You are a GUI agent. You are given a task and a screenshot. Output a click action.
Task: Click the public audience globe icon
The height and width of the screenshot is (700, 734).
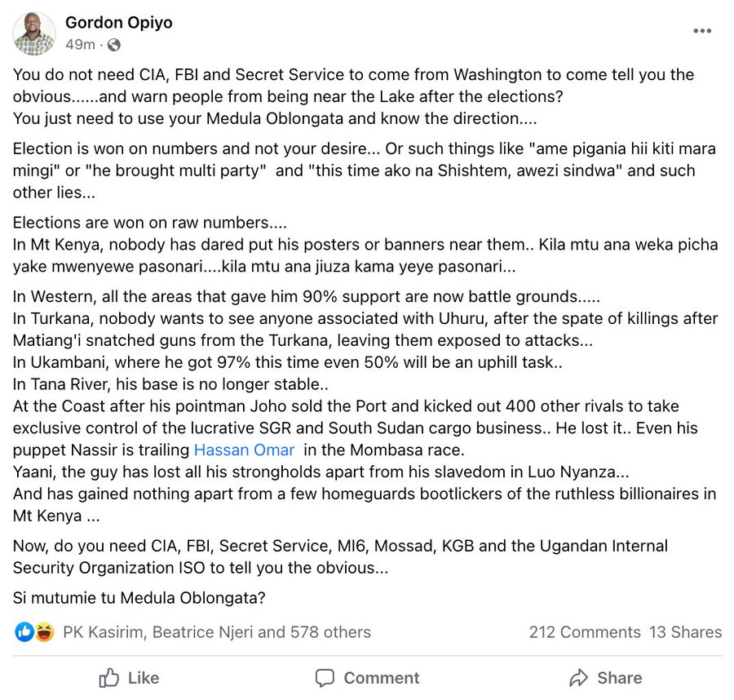click(114, 44)
